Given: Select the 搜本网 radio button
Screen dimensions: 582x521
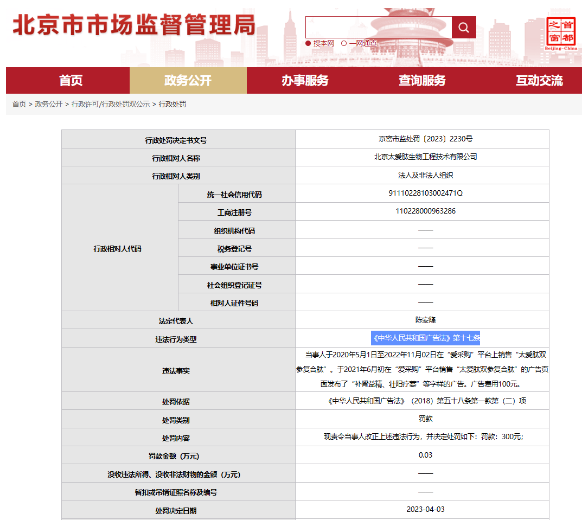Looking at the screenshot, I should (308, 43).
